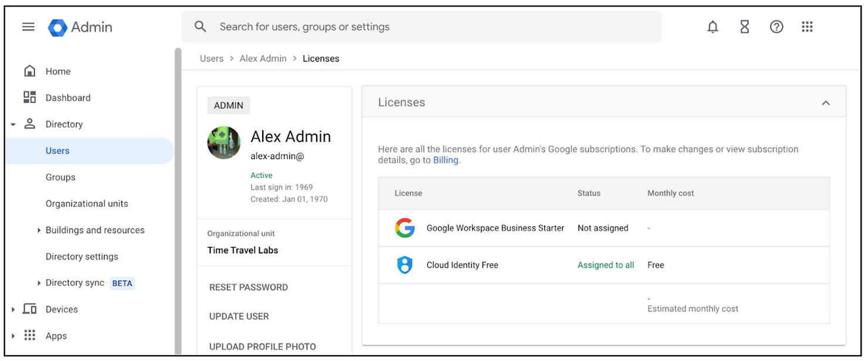
Task: Click the Time Travel Labs organizational unit
Action: point(243,250)
